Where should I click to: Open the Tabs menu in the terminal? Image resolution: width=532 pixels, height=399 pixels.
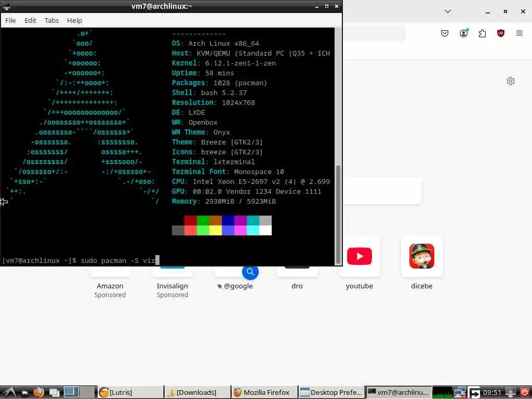pos(51,20)
